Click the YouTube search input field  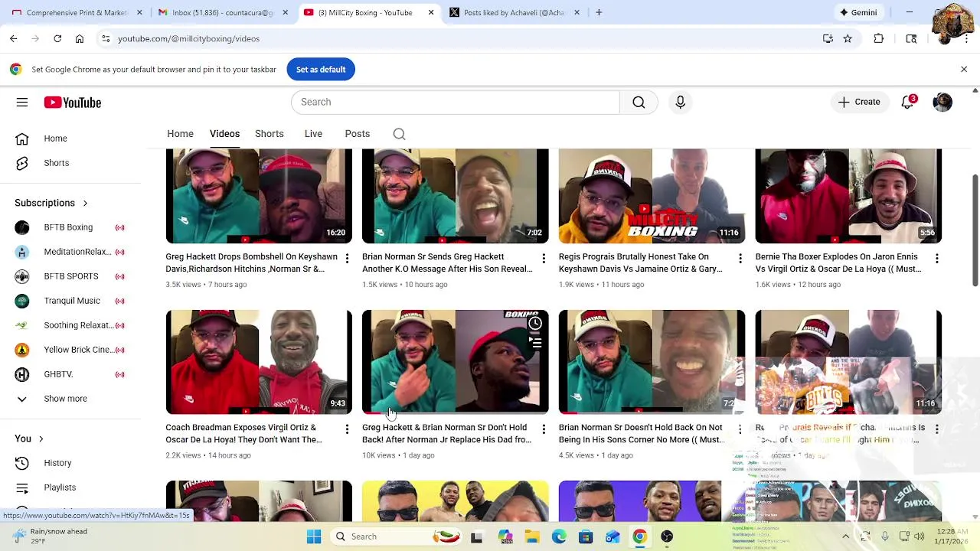coord(456,102)
